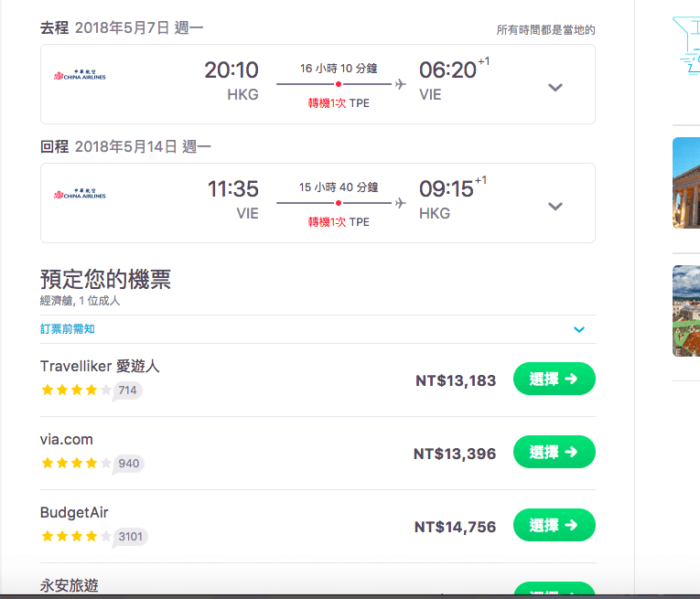The height and width of the screenshot is (599, 700).
Task: Open via.com 940 reviews bubble
Action: [x=129, y=464]
